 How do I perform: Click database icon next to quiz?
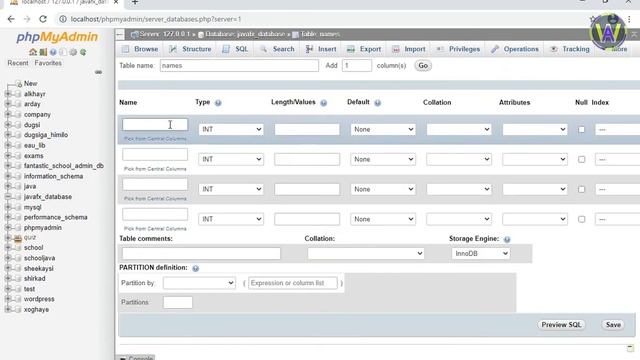pyautogui.click(x=18, y=238)
